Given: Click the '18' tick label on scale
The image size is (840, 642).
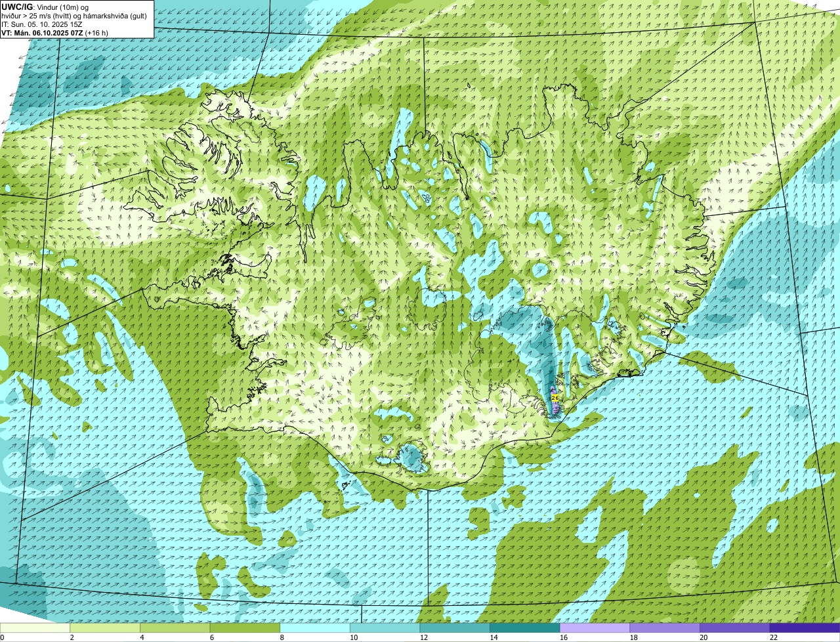Looking at the screenshot, I should pos(633,637).
